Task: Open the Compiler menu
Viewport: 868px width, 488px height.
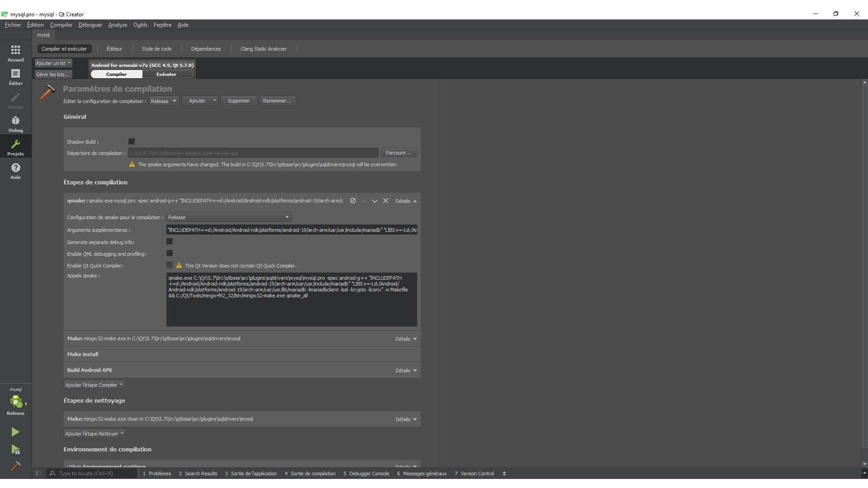Action: (x=61, y=25)
